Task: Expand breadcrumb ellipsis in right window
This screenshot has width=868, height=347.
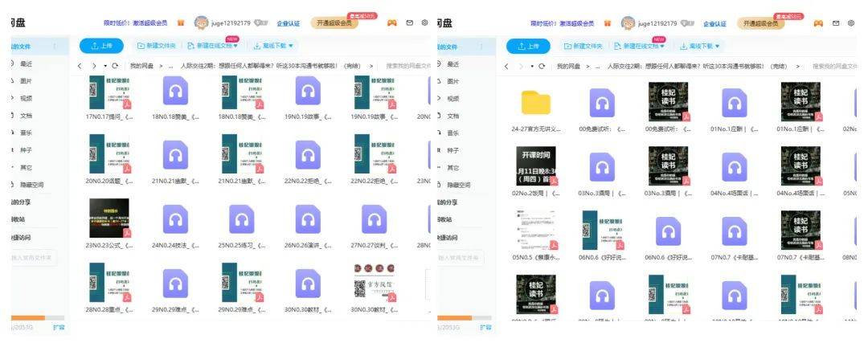Action: coord(597,67)
